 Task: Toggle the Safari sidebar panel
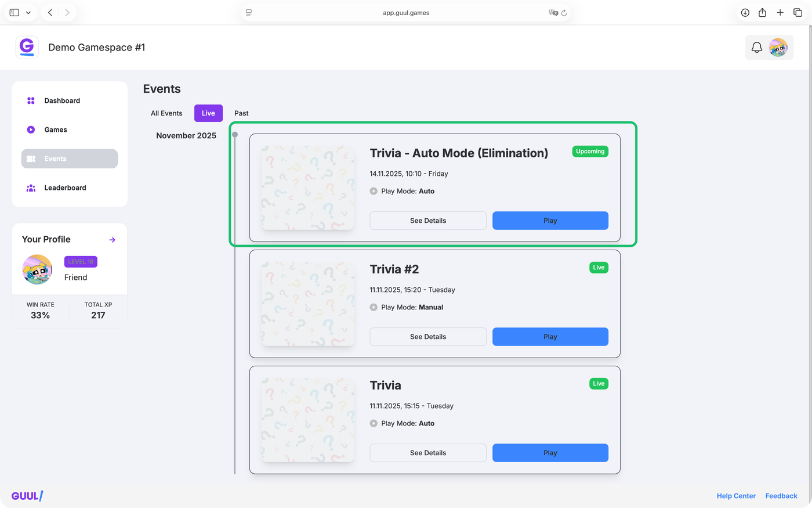14,13
